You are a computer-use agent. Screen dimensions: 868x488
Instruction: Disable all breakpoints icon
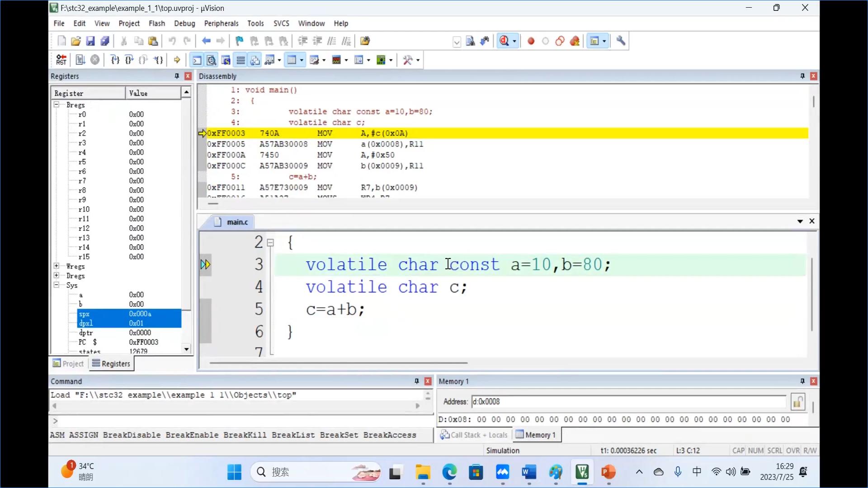(560, 41)
